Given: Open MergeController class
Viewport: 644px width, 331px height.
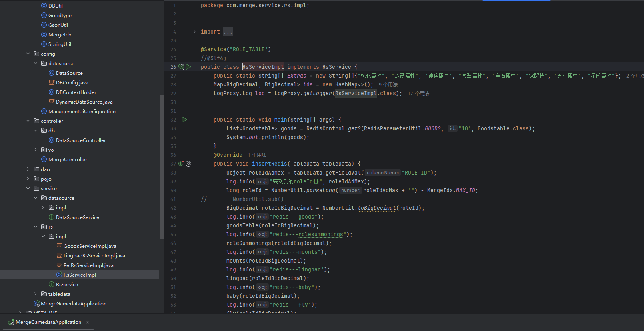Looking at the screenshot, I should point(68,159).
